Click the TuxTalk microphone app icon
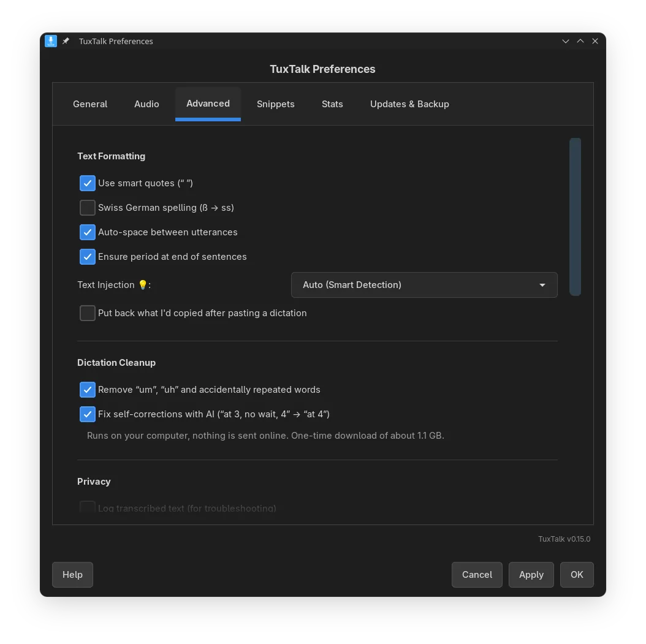Screen dimensions: 646x644 click(51, 41)
